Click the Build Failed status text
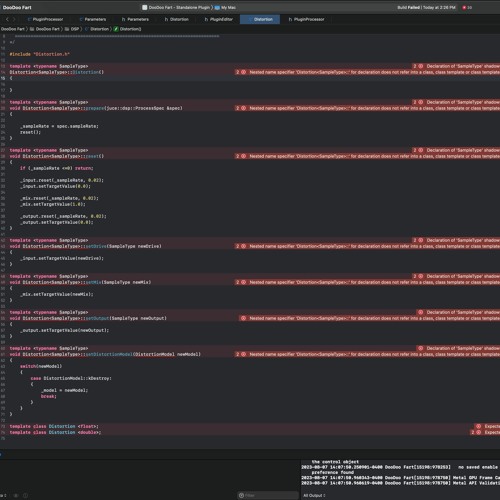This screenshot has height=500, width=500. [x=408, y=7]
